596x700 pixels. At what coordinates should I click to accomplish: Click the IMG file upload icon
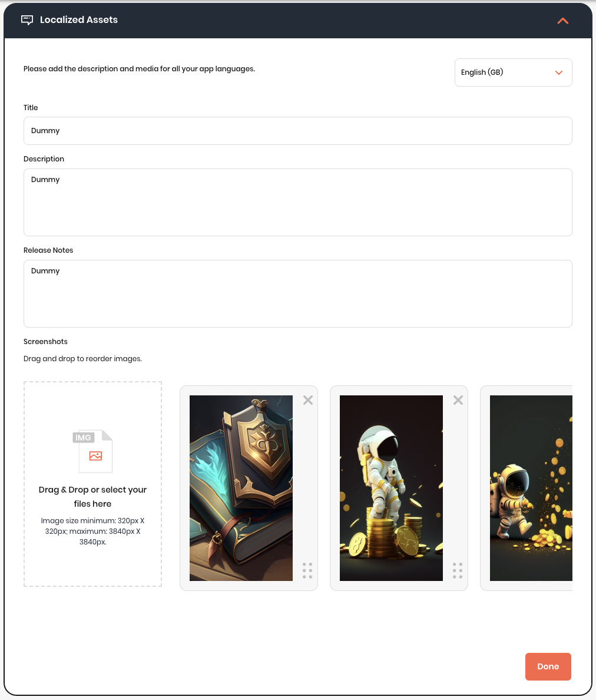[x=93, y=451]
